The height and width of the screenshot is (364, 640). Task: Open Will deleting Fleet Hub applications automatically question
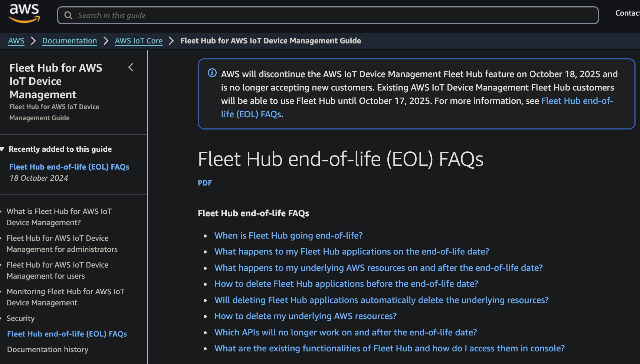381,300
